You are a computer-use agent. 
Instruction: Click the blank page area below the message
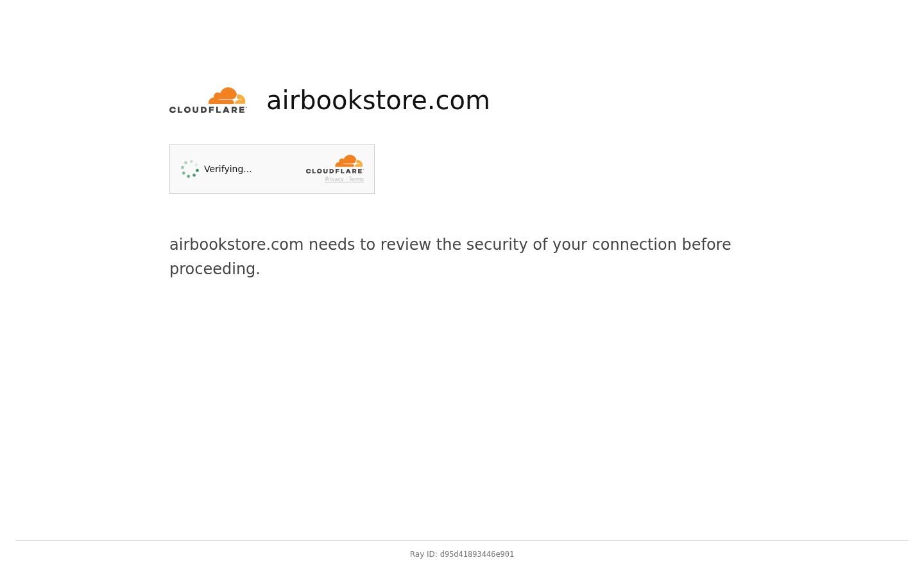(462, 405)
